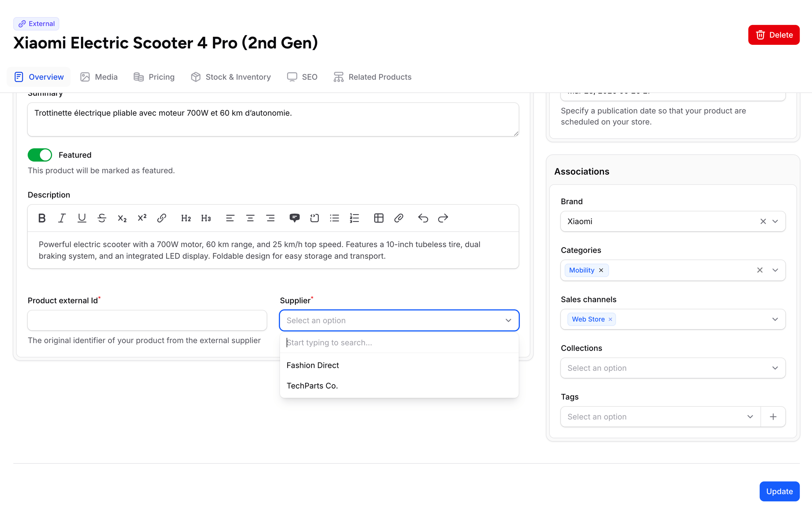Apply strikethrough formatting
This screenshot has width=812, height=508.
click(x=102, y=218)
